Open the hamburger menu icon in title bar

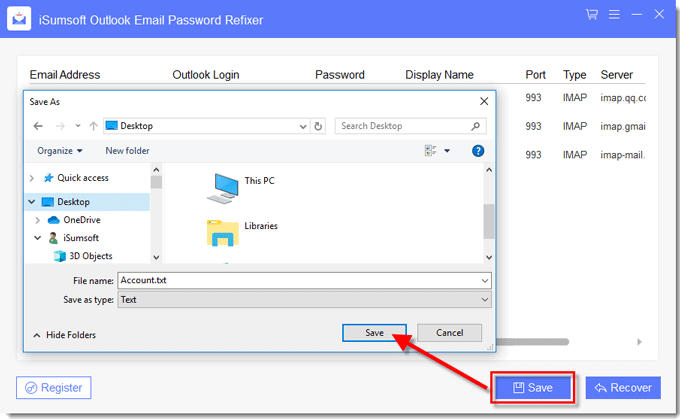(x=614, y=14)
